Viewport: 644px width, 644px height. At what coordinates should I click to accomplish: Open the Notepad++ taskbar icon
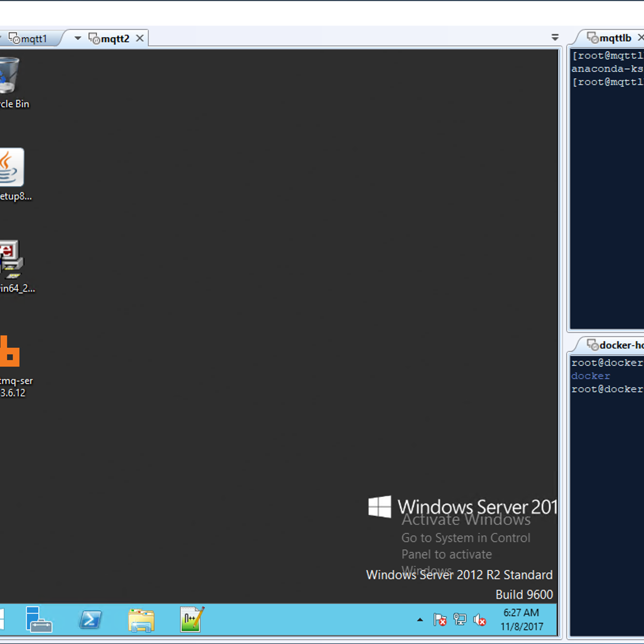(192, 619)
